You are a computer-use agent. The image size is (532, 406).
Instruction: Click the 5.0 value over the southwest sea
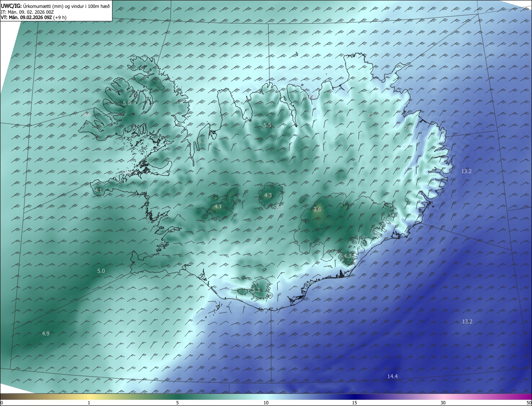[101, 271]
